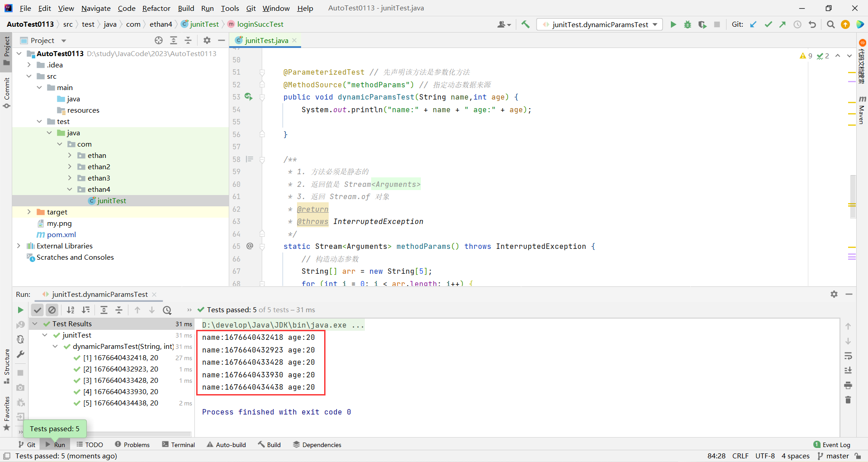The width and height of the screenshot is (868, 462).
Task: Open the TODO tool window
Action: [x=90, y=445]
